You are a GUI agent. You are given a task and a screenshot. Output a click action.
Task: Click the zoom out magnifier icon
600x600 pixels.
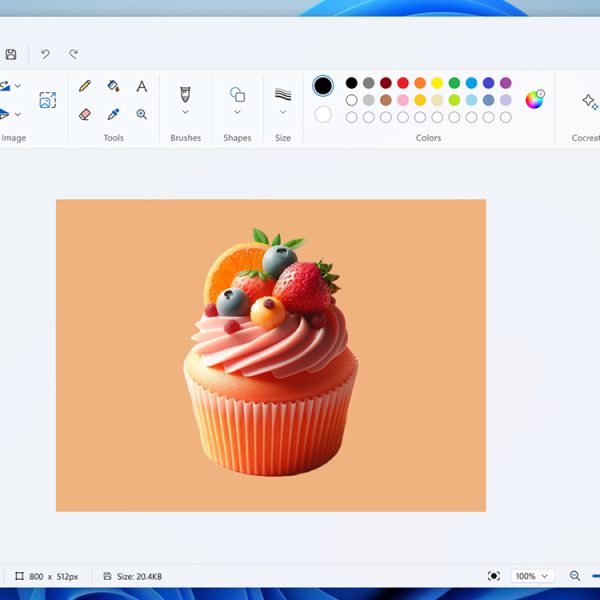(575, 576)
